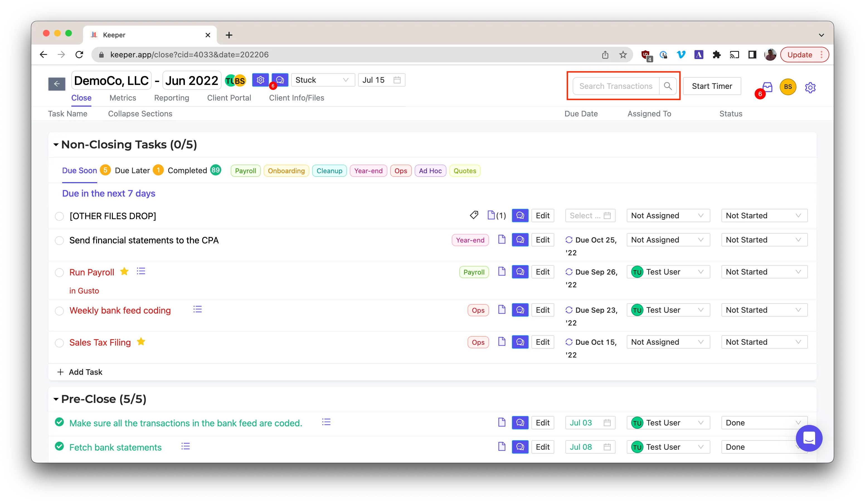This screenshot has width=865, height=504.
Task: Click Add Task in Non-Closing Tasks
Action: pyautogui.click(x=80, y=372)
